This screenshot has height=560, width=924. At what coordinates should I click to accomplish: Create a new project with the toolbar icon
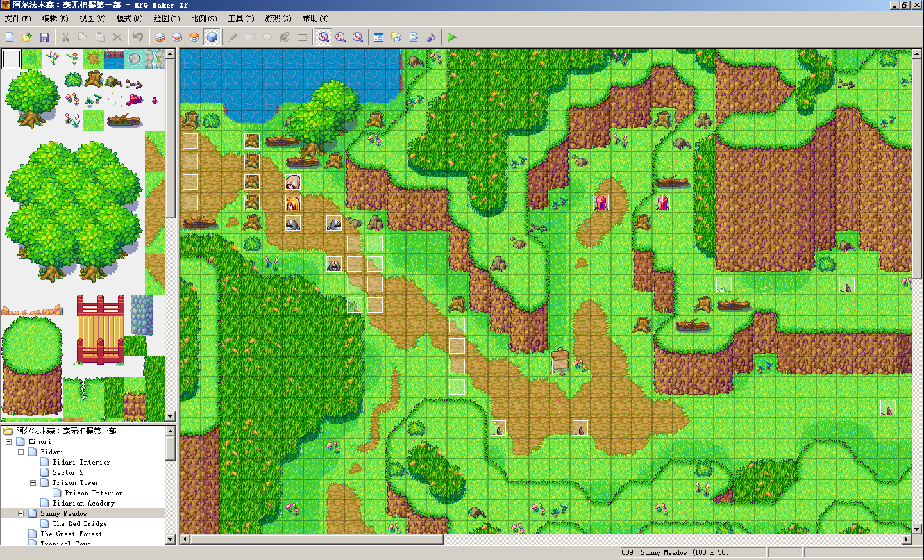(10, 37)
